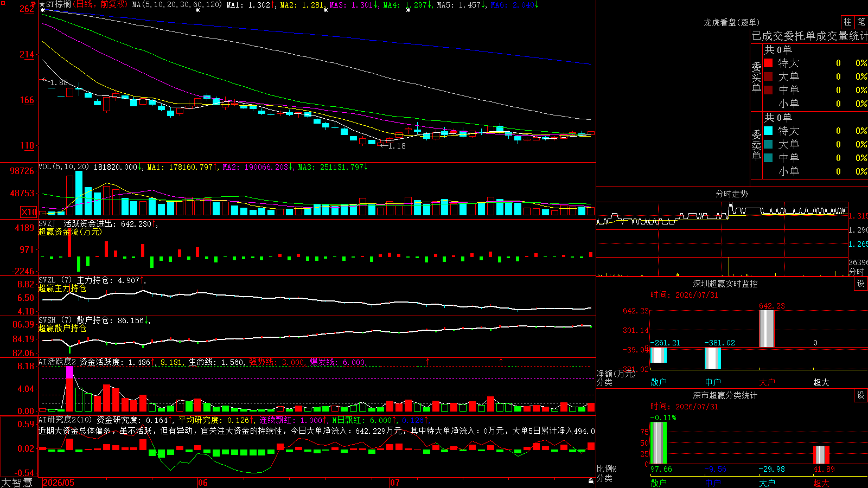Click the VOL(5,10,20) indicator label

click(x=64, y=167)
